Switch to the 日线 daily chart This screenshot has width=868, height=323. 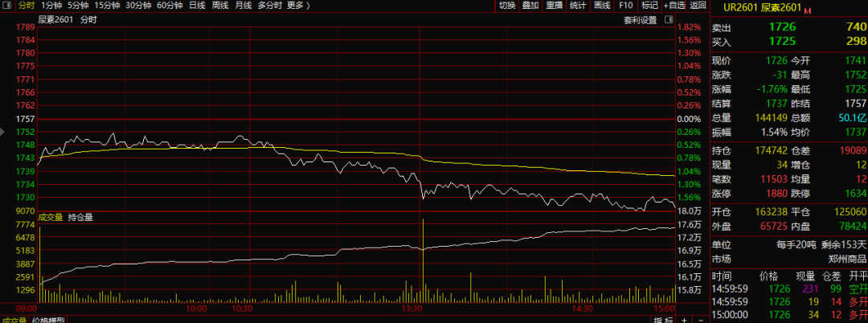pos(196,6)
